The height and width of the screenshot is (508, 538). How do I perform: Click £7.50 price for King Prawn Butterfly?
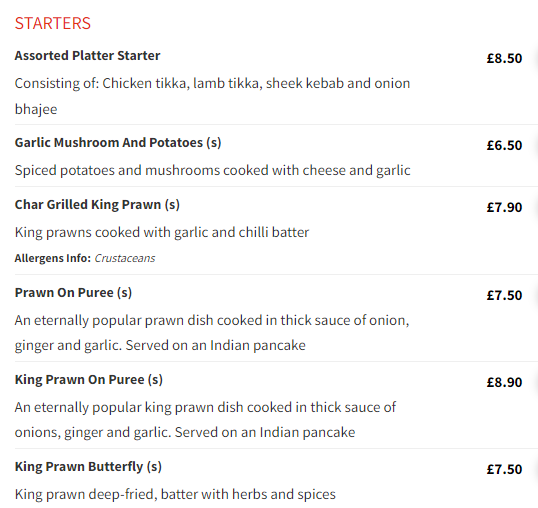(x=504, y=470)
